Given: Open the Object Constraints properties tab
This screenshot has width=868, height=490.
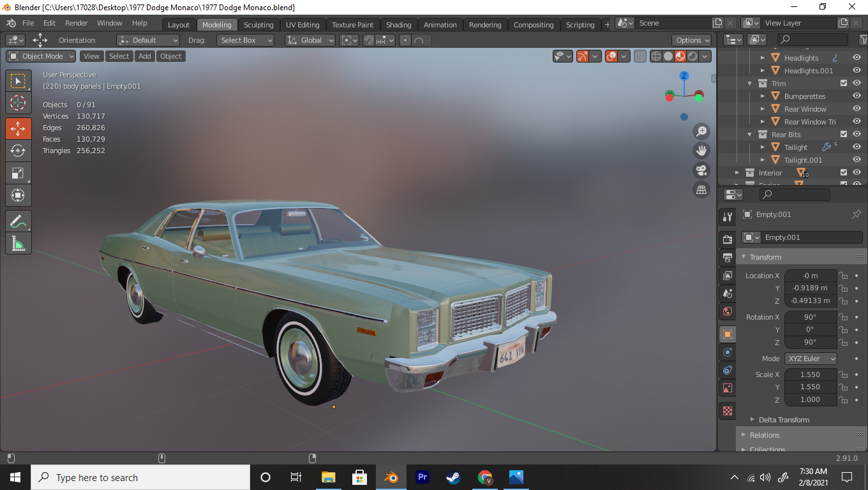Looking at the screenshot, I should tap(728, 370).
